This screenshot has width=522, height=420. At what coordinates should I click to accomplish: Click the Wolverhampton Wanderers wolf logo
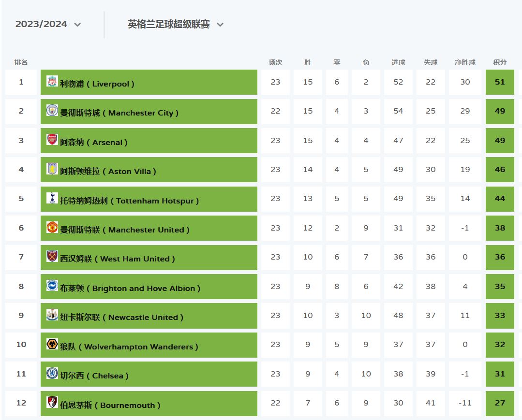[x=52, y=344]
